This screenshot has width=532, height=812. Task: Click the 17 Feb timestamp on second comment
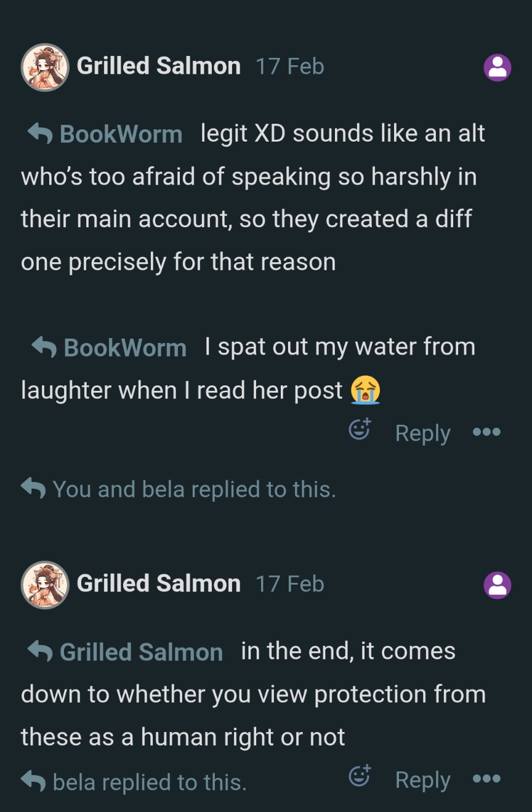pyautogui.click(x=289, y=584)
